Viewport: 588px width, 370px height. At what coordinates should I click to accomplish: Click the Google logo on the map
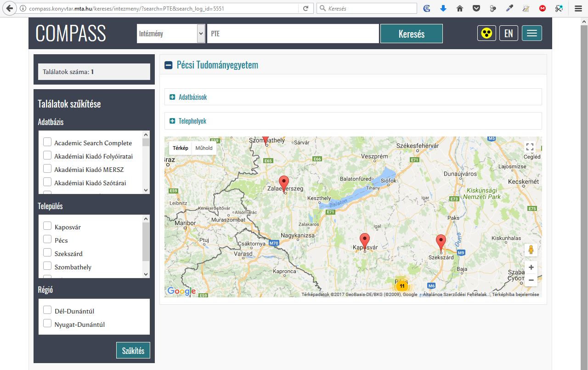pyautogui.click(x=181, y=291)
